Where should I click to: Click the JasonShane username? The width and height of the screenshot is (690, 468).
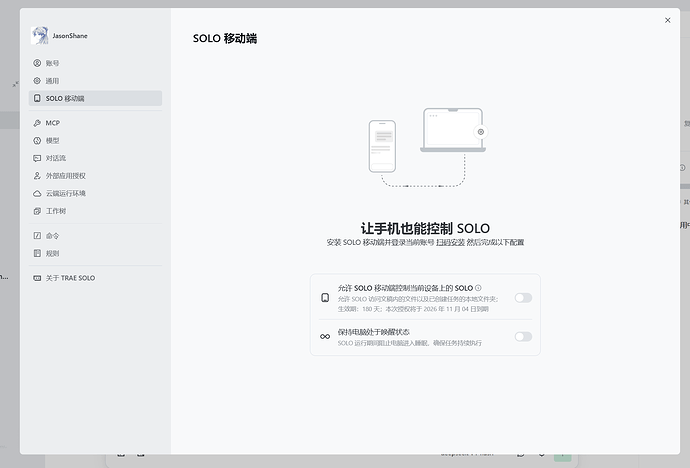pos(70,36)
